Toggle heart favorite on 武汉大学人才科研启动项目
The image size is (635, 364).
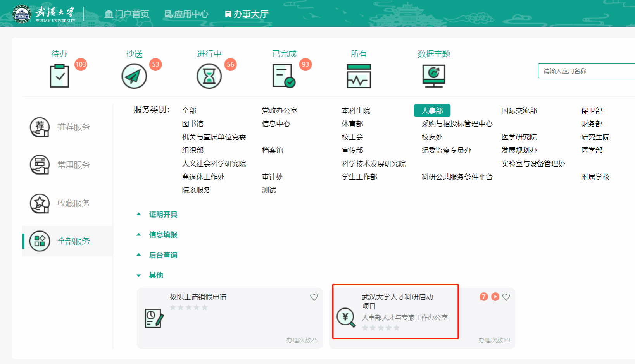(x=506, y=297)
